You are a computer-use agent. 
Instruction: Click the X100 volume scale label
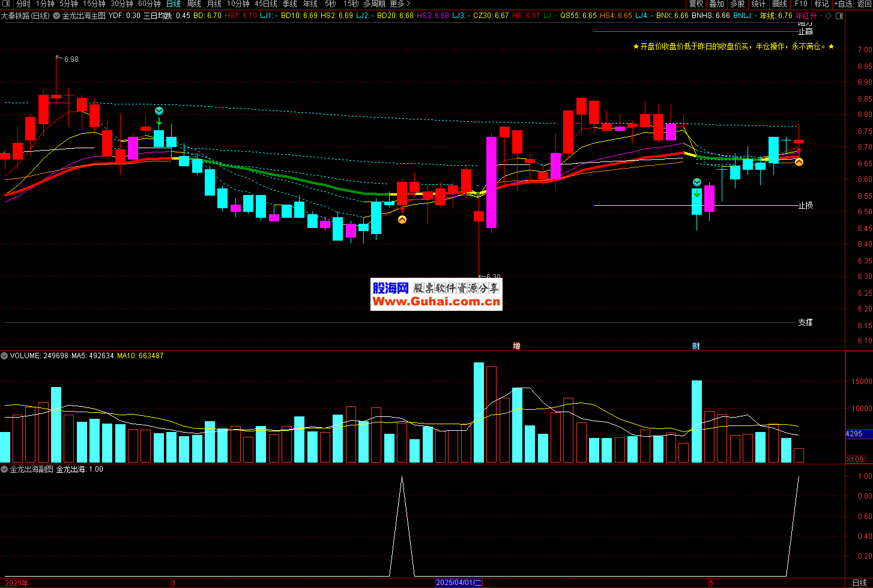855,459
